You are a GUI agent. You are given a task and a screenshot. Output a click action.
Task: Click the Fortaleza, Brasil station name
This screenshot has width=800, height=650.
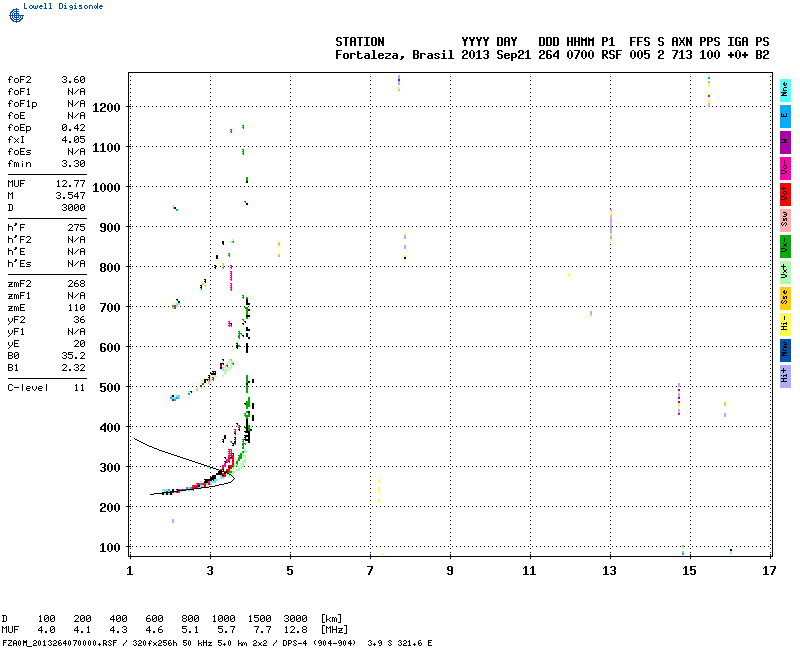[x=395, y=55]
